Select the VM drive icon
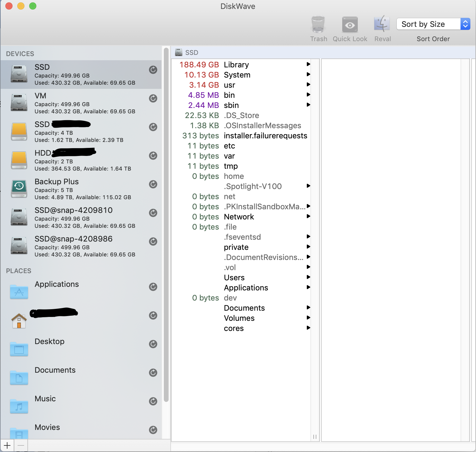The width and height of the screenshot is (476, 452). pyautogui.click(x=19, y=103)
